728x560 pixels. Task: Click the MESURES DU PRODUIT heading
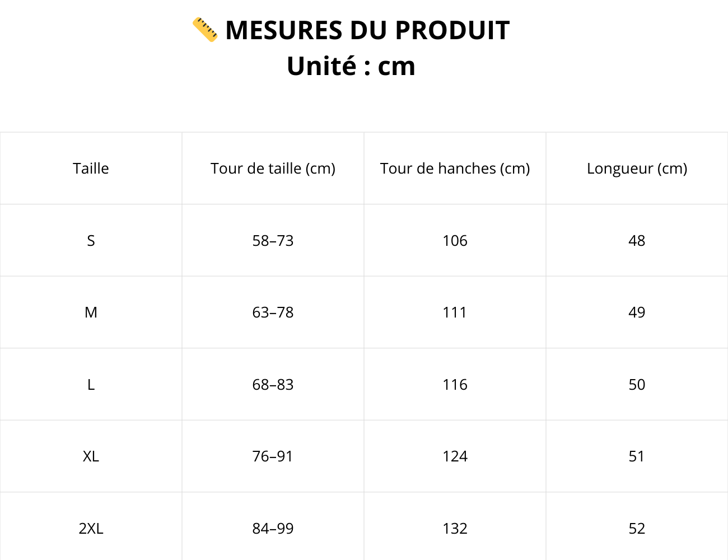(x=367, y=30)
